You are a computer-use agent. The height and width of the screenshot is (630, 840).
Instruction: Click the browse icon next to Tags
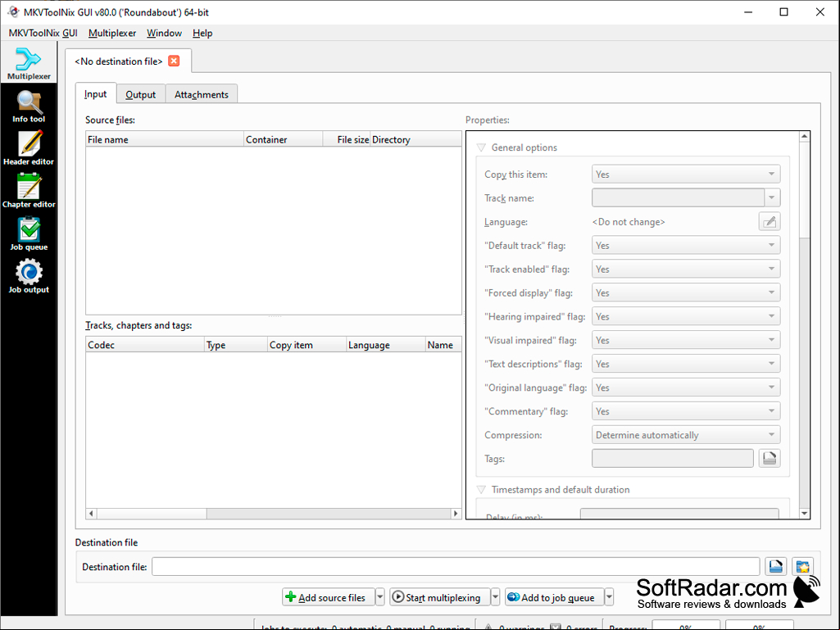[770, 458]
